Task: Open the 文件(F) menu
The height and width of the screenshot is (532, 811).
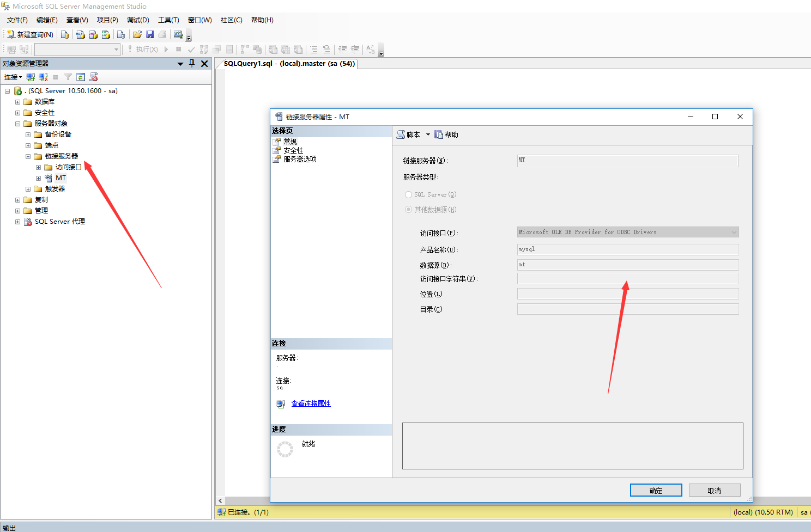Action: (x=17, y=20)
